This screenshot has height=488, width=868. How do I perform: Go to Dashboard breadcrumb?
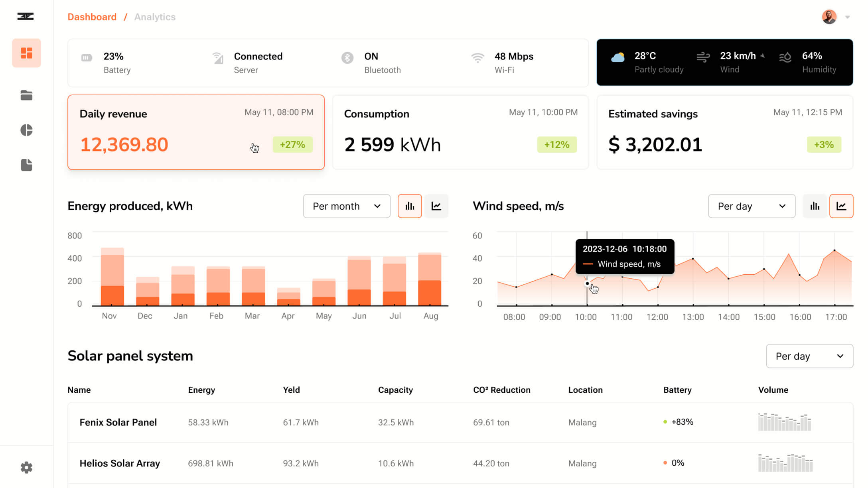(92, 17)
